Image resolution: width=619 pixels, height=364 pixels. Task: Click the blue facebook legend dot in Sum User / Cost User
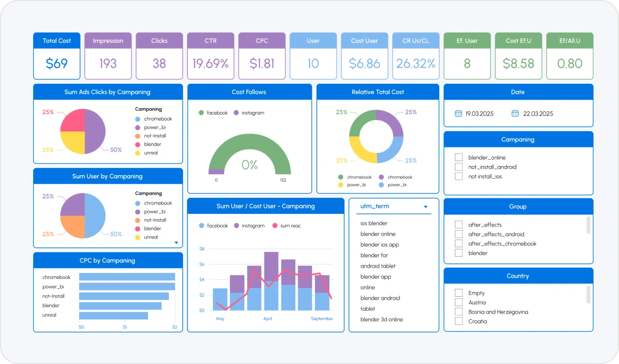[201, 226]
